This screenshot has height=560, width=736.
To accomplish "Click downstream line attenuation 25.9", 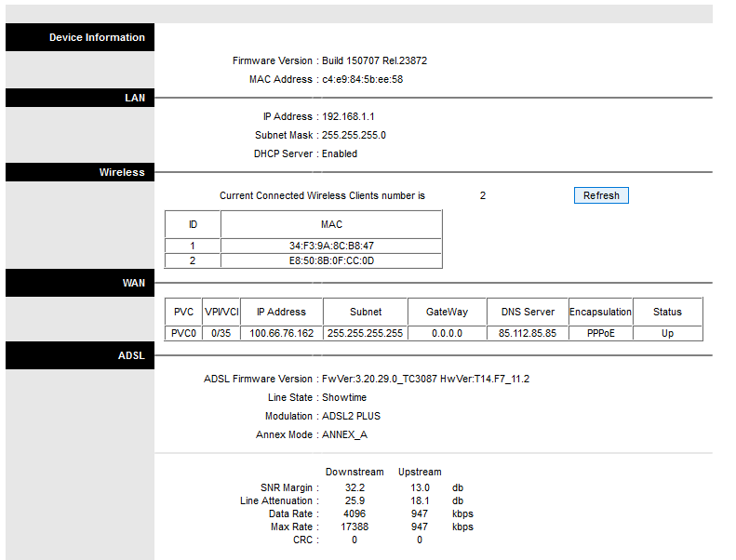I will (355, 500).
